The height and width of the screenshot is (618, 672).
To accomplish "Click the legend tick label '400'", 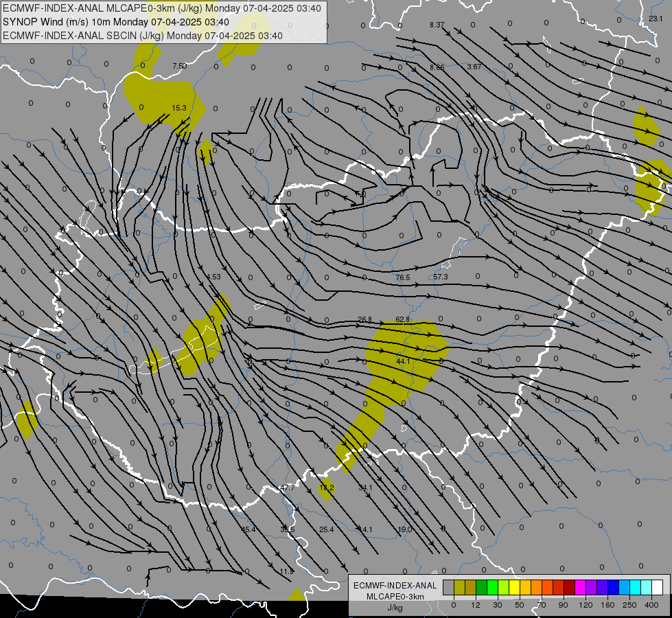I will 651,605.
